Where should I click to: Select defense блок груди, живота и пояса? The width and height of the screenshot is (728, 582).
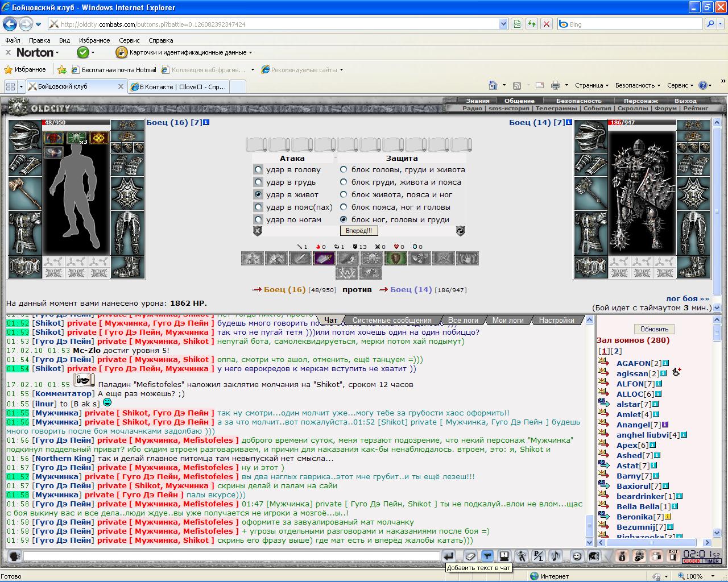click(x=344, y=182)
